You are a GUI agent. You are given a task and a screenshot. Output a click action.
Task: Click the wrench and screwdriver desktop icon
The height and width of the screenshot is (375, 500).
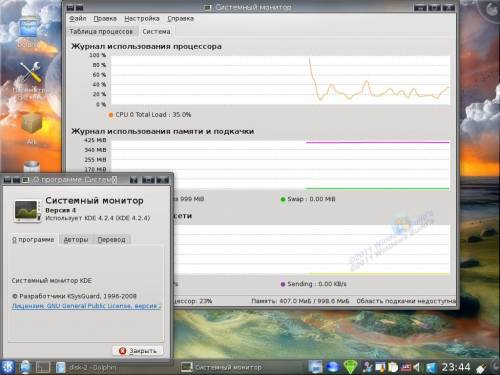tap(31, 72)
